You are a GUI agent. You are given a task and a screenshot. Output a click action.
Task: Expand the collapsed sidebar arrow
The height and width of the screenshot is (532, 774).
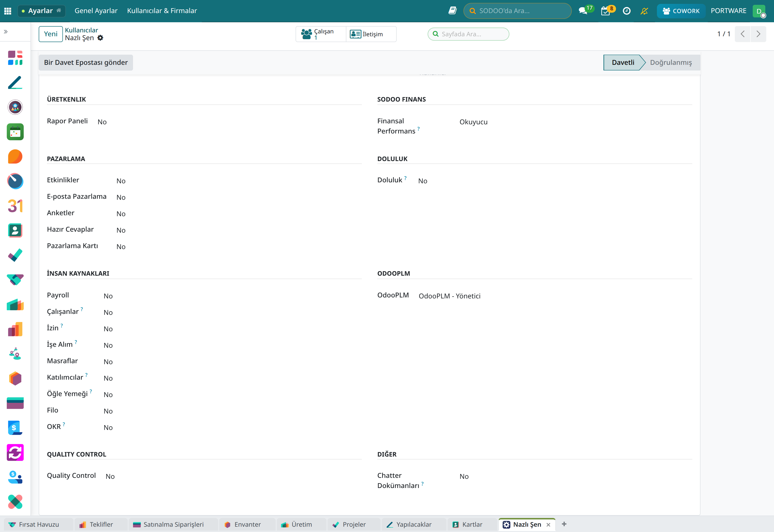6,32
